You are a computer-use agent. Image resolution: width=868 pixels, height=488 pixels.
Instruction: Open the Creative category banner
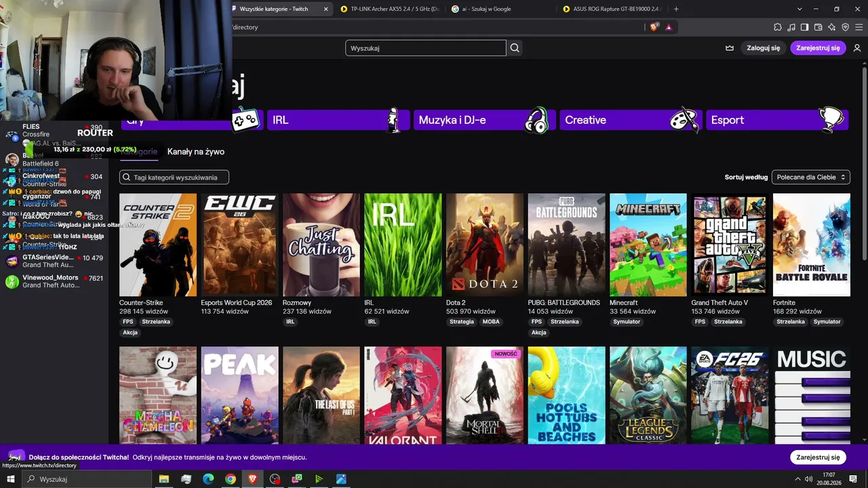click(x=631, y=120)
